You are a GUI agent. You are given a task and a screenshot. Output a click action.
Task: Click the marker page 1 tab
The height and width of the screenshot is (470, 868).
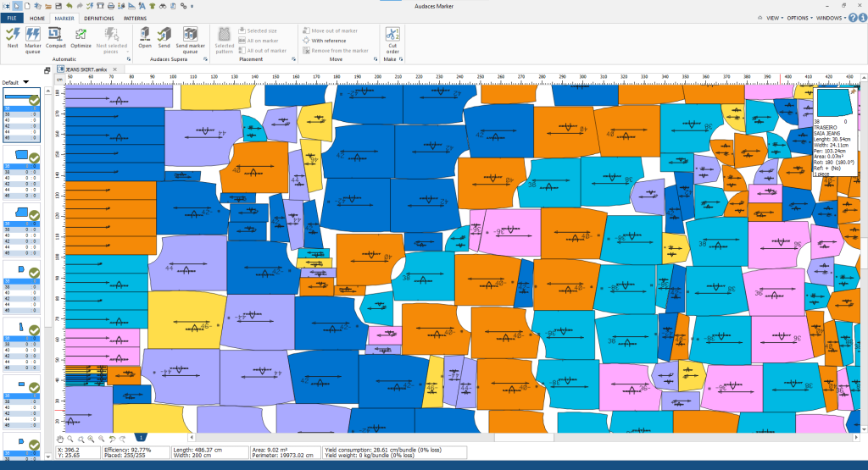(x=141, y=437)
